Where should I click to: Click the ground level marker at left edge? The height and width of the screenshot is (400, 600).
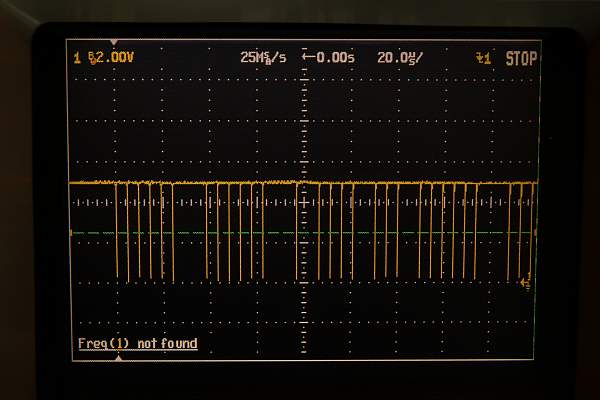[x=71, y=233]
